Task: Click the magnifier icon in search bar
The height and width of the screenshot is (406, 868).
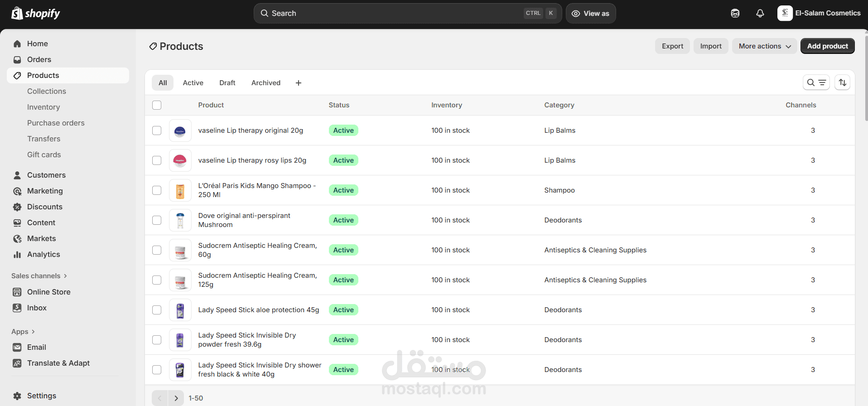Action: 265,13
